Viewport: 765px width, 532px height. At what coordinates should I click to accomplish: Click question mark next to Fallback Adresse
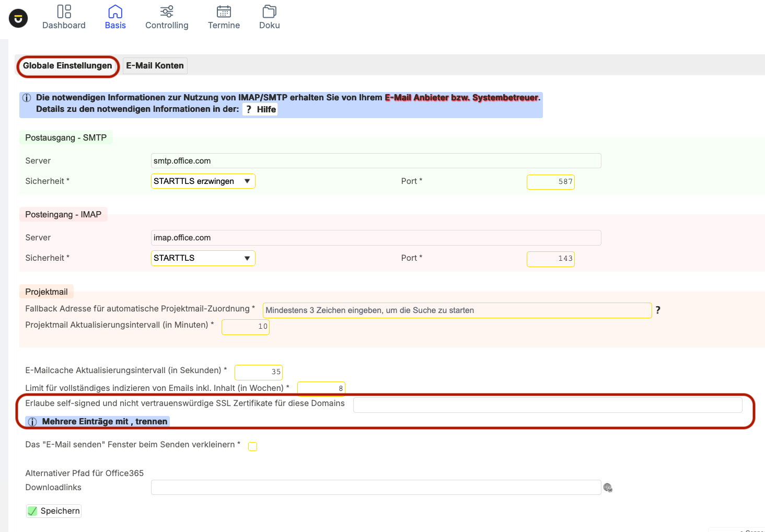point(658,310)
